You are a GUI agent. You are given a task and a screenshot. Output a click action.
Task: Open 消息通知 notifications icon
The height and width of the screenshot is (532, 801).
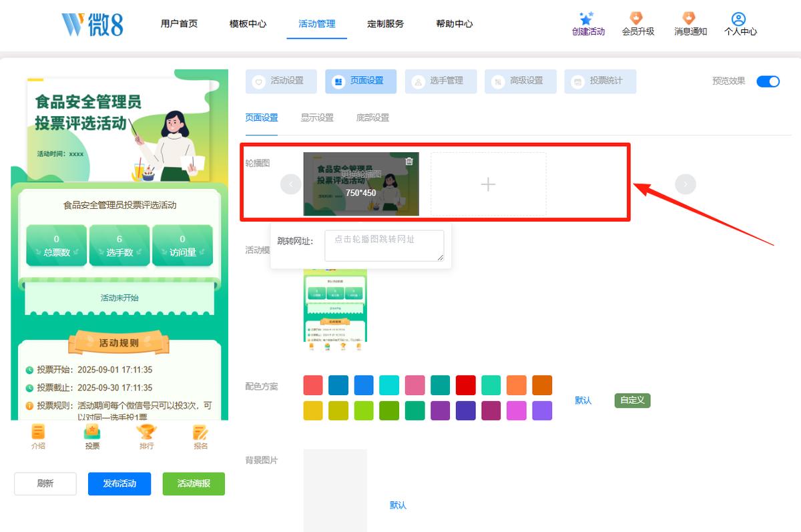[x=690, y=18]
